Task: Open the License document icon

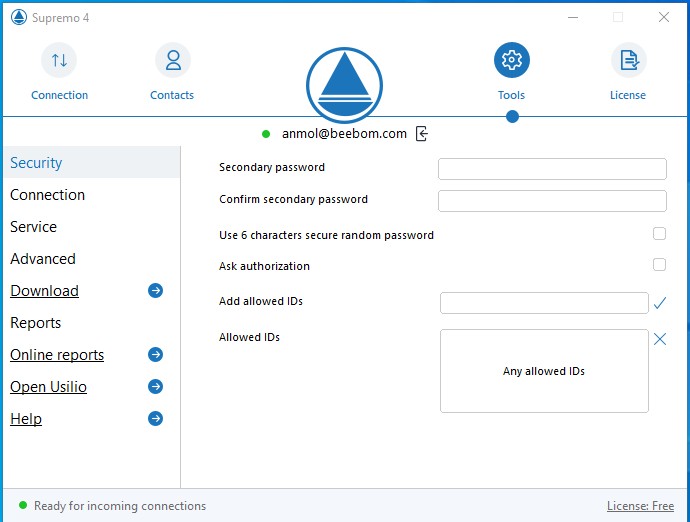Action: coord(629,60)
